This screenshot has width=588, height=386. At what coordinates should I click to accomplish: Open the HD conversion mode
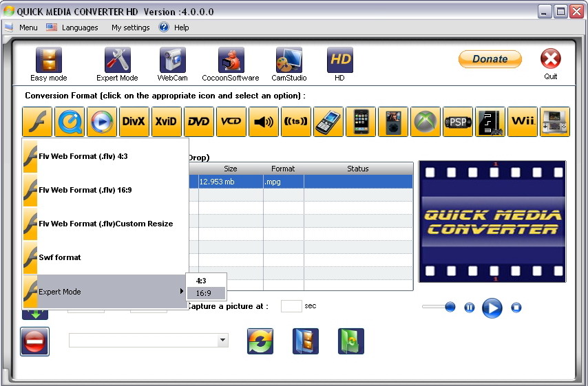pyautogui.click(x=339, y=64)
